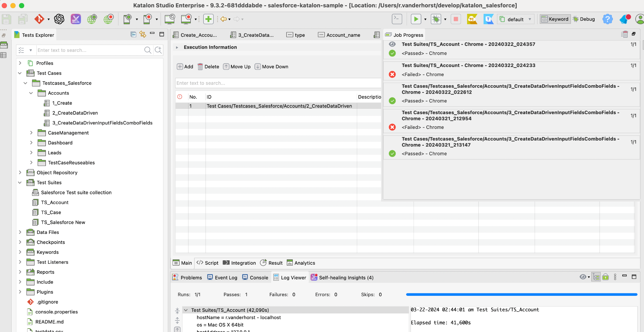Toggle scroll lock in Log Viewer

pyautogui.click(x=605, y=277)
